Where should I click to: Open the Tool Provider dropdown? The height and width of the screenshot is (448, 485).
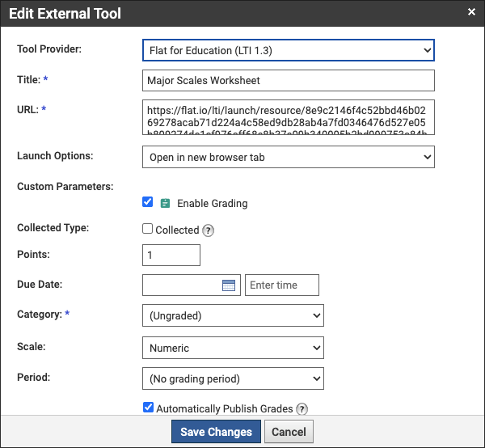tap(289, 50)
